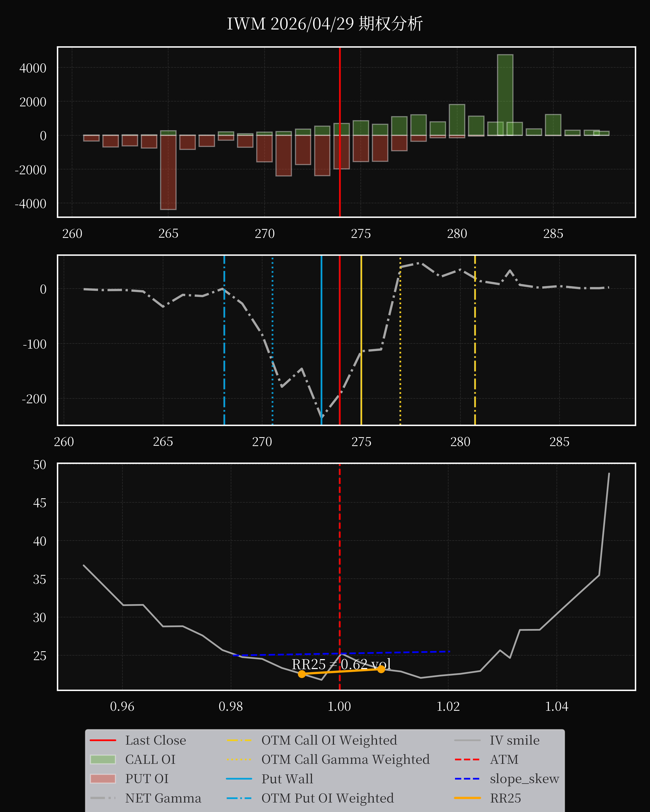
Task: Click the NET Gamma legend entry
Action: tap(146, 798)
